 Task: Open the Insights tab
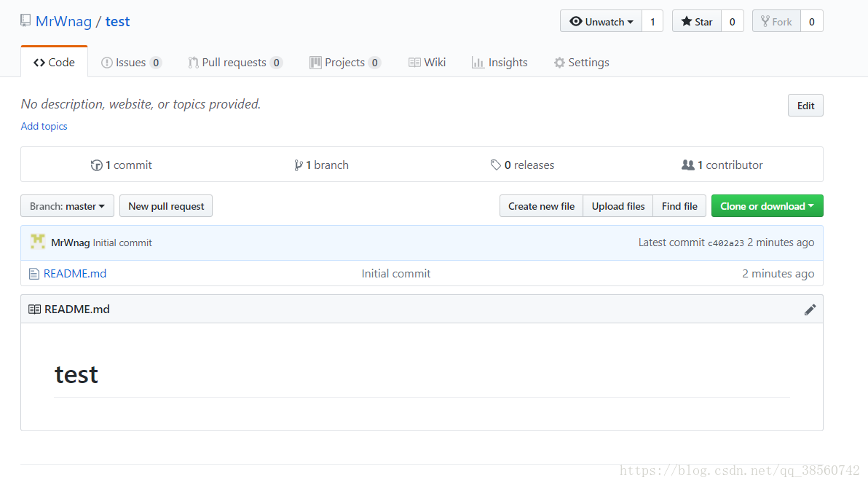[500, 62]
